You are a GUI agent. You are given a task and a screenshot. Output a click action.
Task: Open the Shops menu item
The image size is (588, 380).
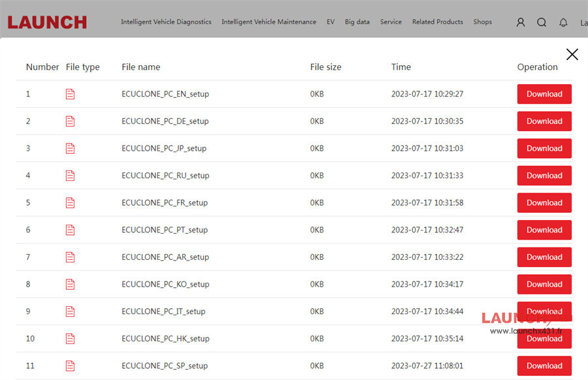point(483,22)
